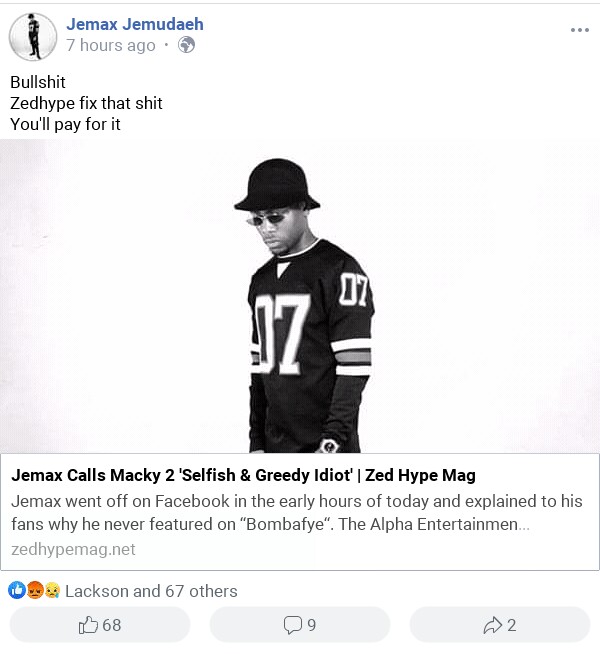Click the comment count number 9
600x654 pixels.
click(x=312, y=625)
